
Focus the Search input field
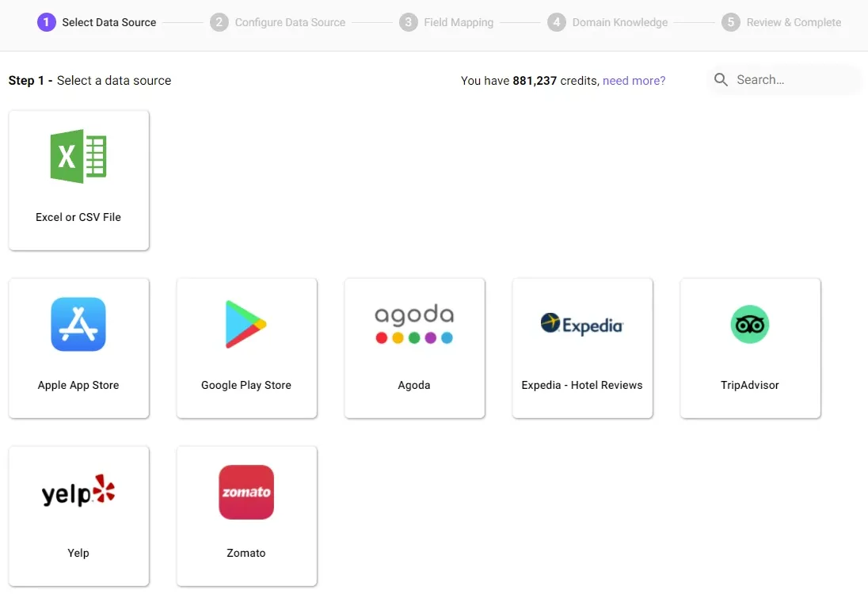point(784,80)
